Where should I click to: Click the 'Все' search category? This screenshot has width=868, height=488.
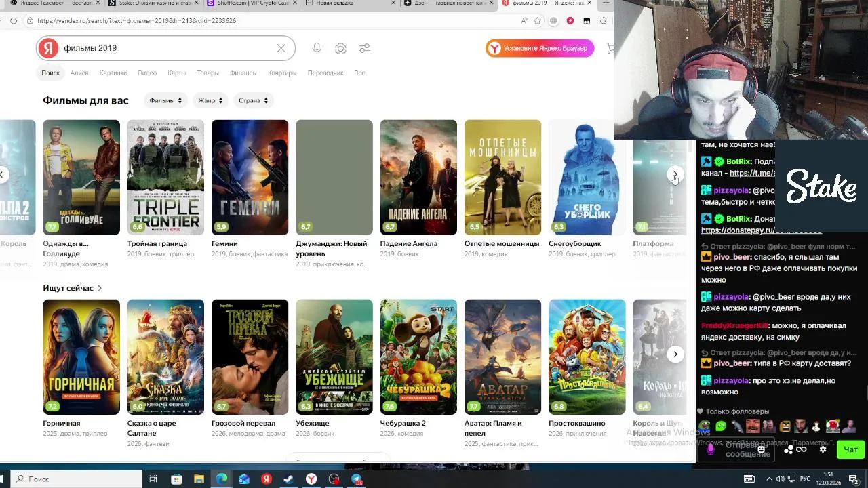coord(359,73)
